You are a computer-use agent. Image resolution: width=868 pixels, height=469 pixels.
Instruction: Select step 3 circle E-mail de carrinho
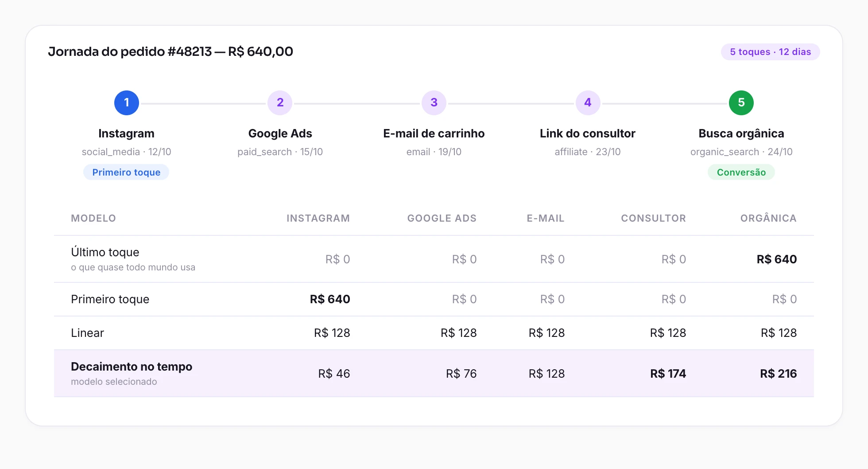434,103
